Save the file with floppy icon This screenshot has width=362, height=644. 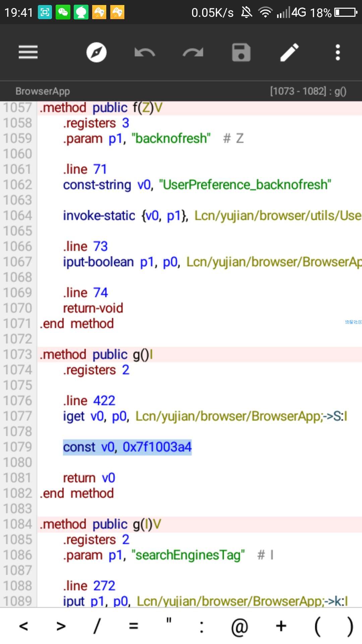tap(241, 52)
